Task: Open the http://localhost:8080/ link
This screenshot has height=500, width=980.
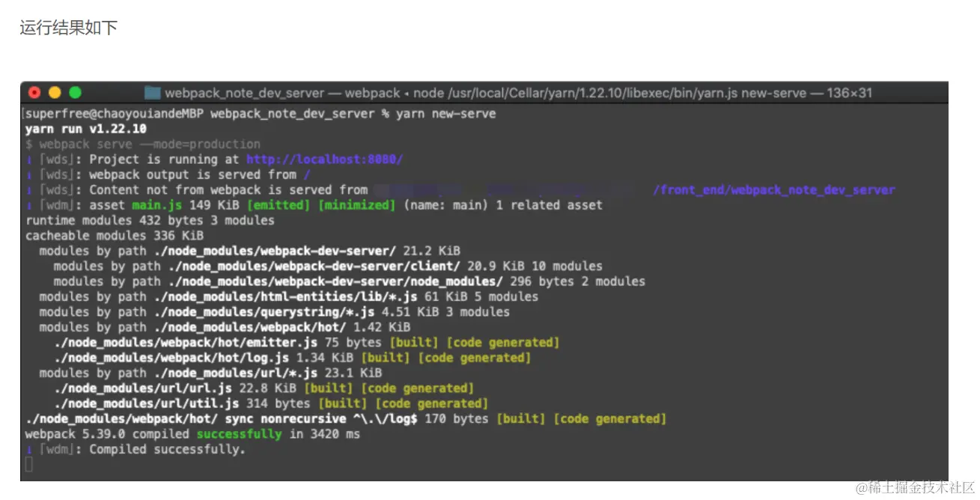Action: [x=325, y=159]
